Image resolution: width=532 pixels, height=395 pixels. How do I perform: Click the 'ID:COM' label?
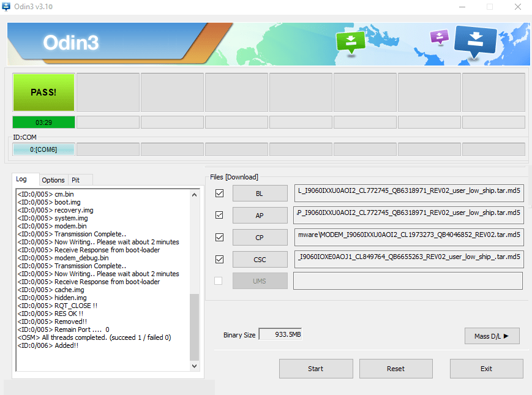[24, 137]
